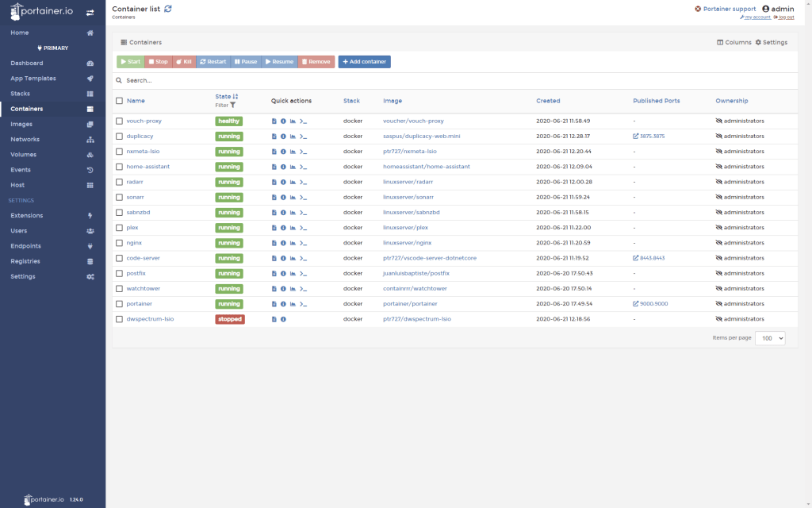Refresh the container list
Viewport: 812px width, 508px height.
(x=167, y=9)
